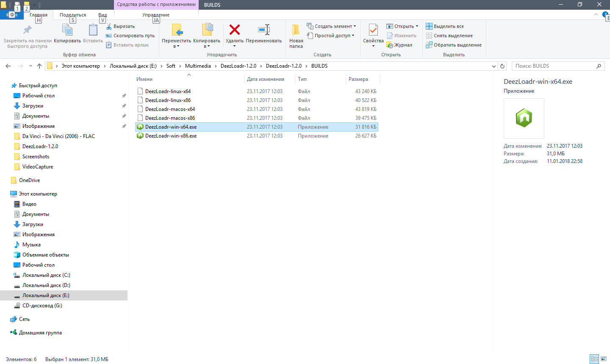Expand recent locations dropdown arrow
Screen dimensions: 610x364
point(30,66)
